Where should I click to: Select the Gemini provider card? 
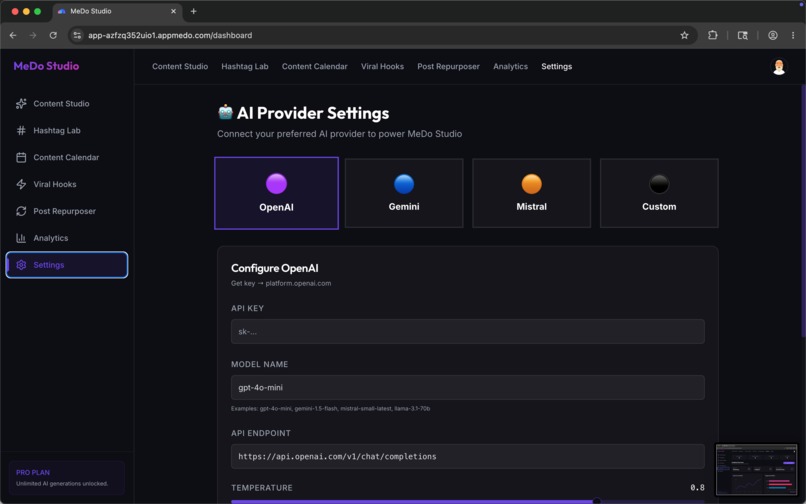[404, 193]
